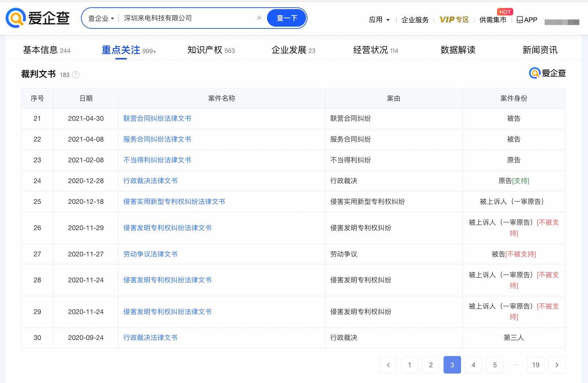Click the 案件身份 column header
588x383 pixels.
[514, 98]
